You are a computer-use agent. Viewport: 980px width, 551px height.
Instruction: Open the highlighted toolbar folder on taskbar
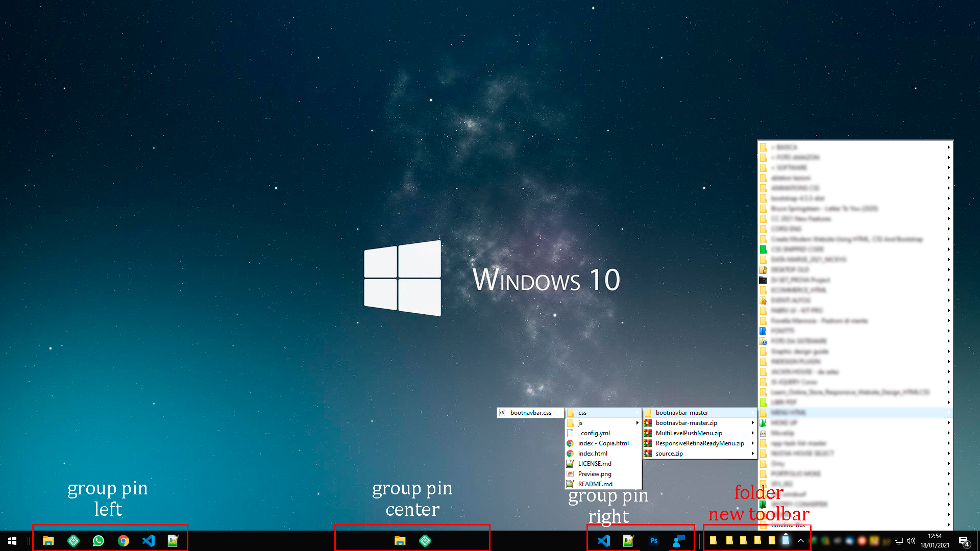(x=786, y=540)
